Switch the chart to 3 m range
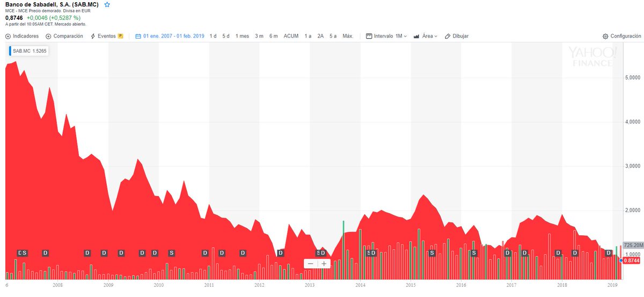 (x=259, y=36)
